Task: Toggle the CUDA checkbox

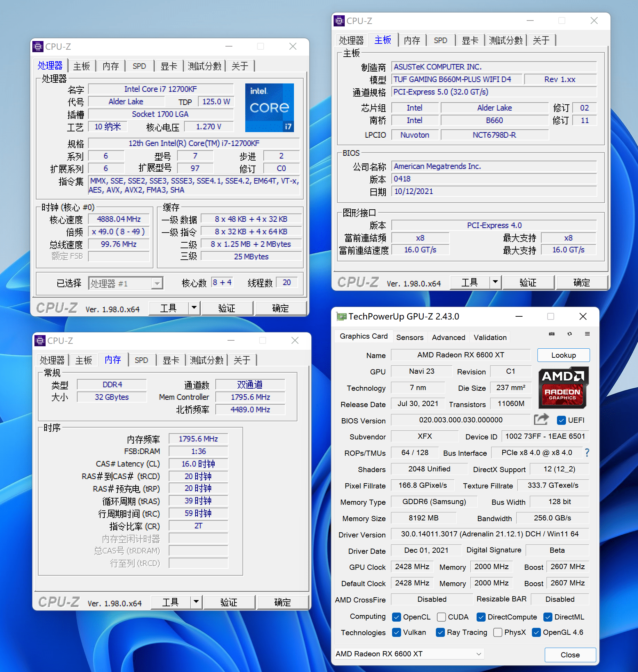Action: pyautogui.click(x=441, y=617)
